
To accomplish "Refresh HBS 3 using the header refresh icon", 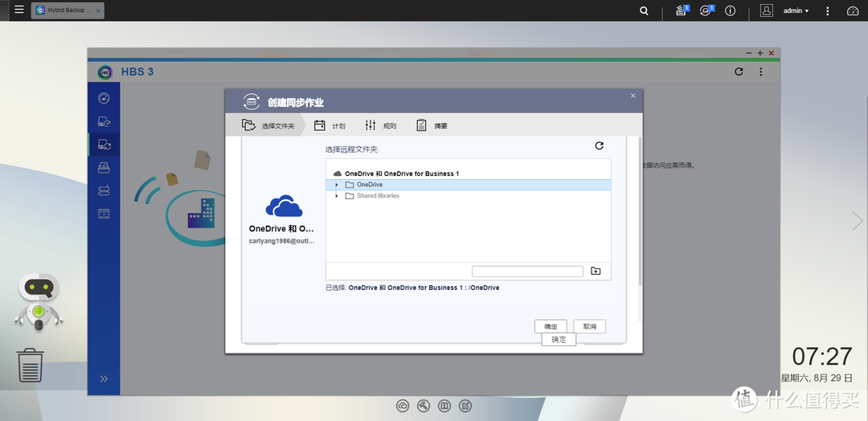I will click(739, 72).
